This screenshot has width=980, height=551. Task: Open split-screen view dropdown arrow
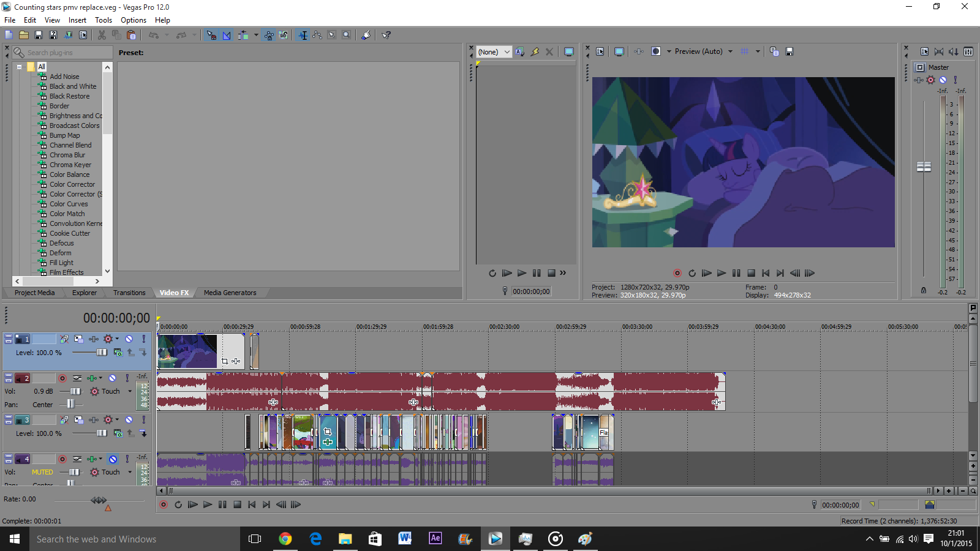pos(669,51)
